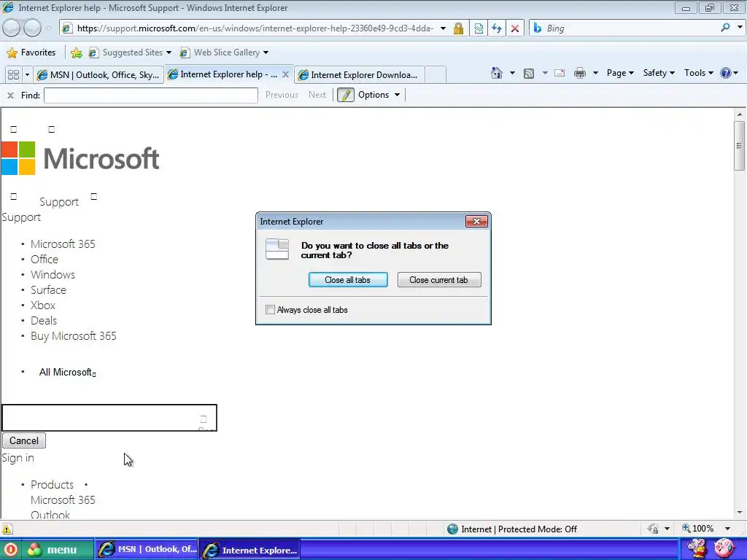Click the Close current tab button
Viewport: 747px width, 560px height.
[x=438, y=279]
